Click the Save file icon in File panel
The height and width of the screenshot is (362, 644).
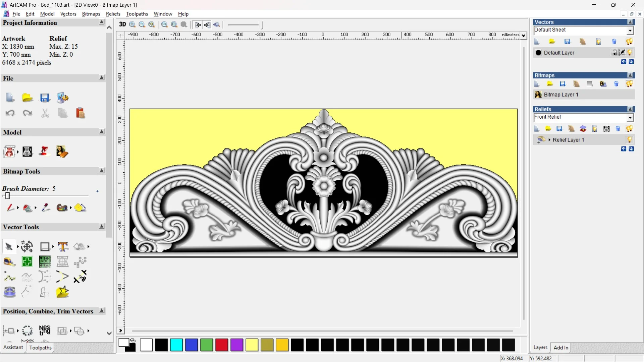[x=45, y=98]
